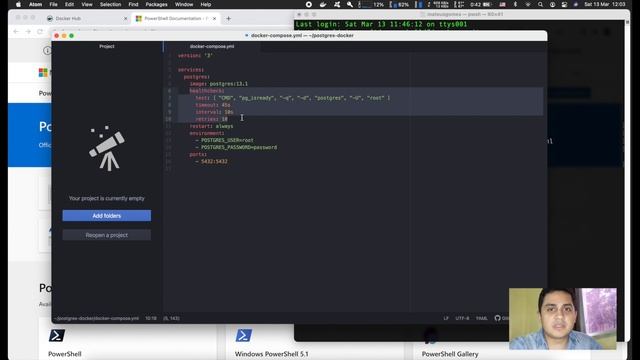Click the US flag input source icon
The image size is (640, 360).
coord(502,4)
